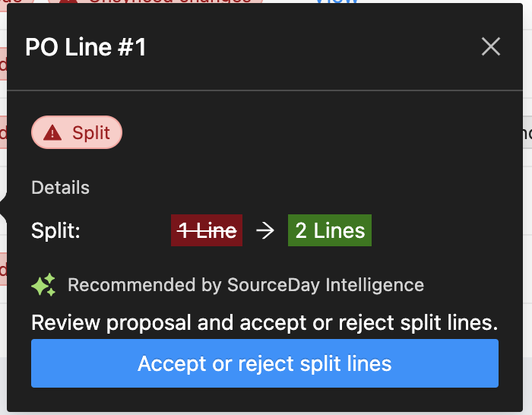Click the Accept or reject split lines button
Viewport: 532px width, 415px height.
coord(264,363)
